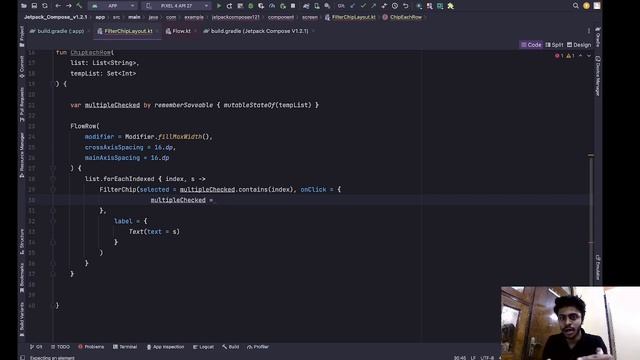Open the Logcat tool window

pos(203,347)
